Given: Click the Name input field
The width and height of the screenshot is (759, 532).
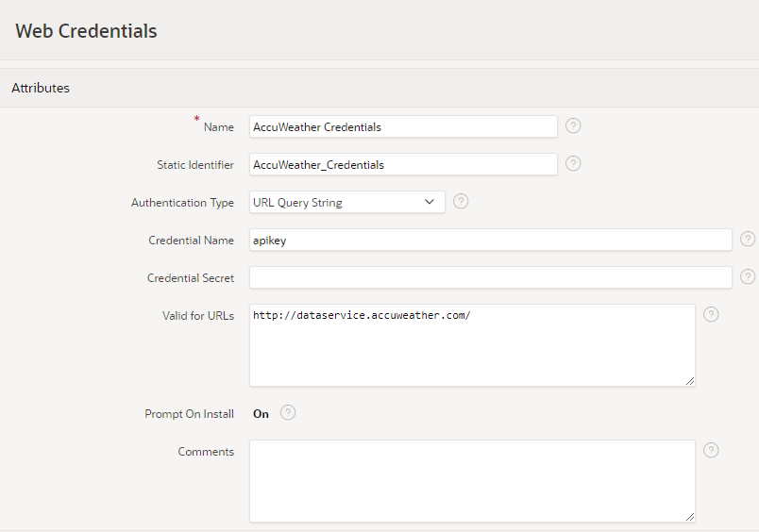Looking at the screenshot, I should click(403, 126).
